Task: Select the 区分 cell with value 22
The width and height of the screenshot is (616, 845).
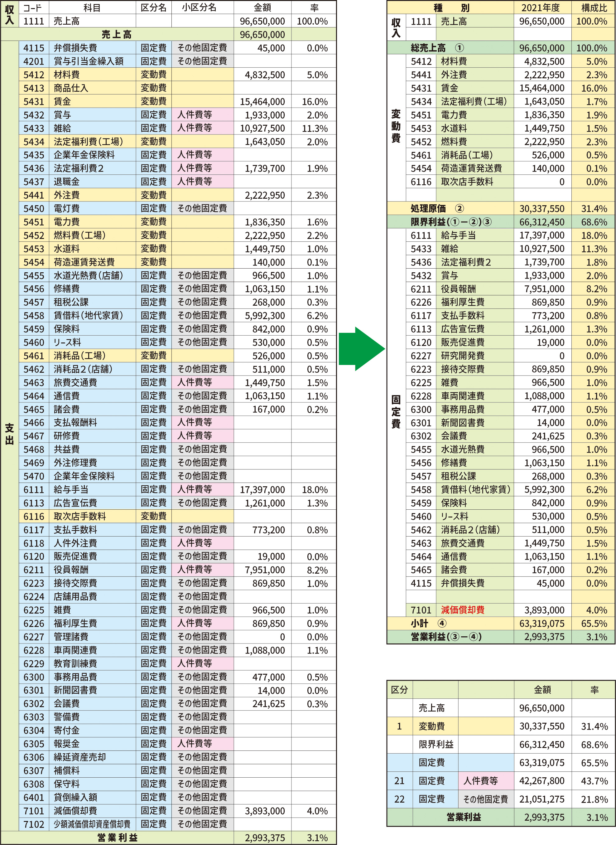Action: tap(400, 799)
